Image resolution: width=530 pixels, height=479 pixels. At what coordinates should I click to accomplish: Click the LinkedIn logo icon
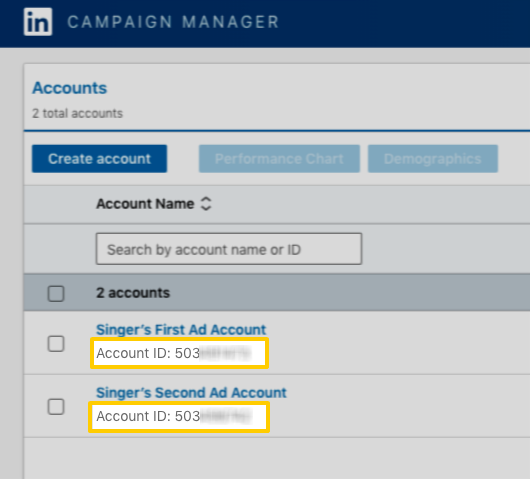point(38,22)
